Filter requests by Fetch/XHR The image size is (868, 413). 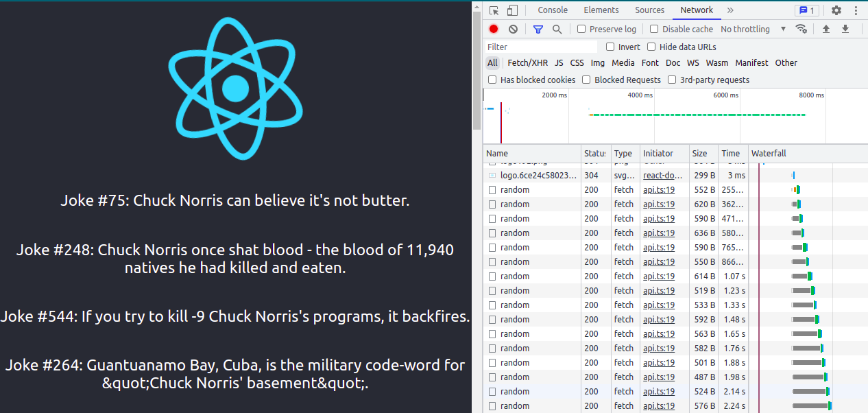pos(527,62)
